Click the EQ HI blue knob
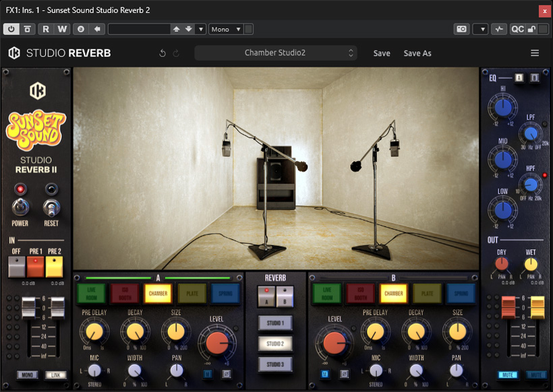 coord(503,108)
